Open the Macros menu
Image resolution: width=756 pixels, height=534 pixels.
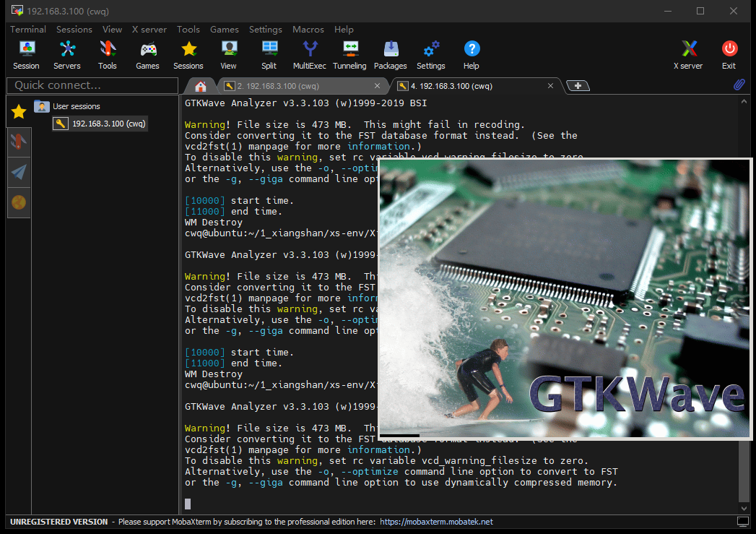coord(308,30)
